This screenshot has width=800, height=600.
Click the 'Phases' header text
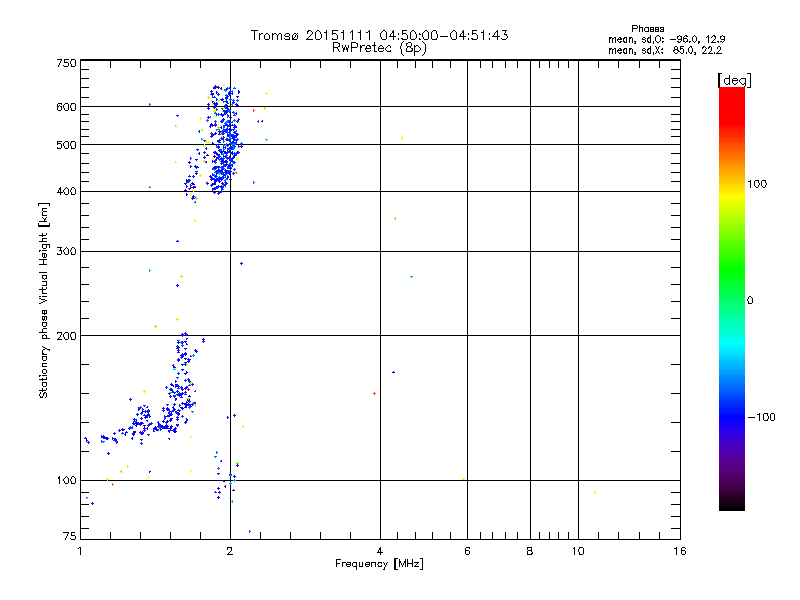click(647, 29)
